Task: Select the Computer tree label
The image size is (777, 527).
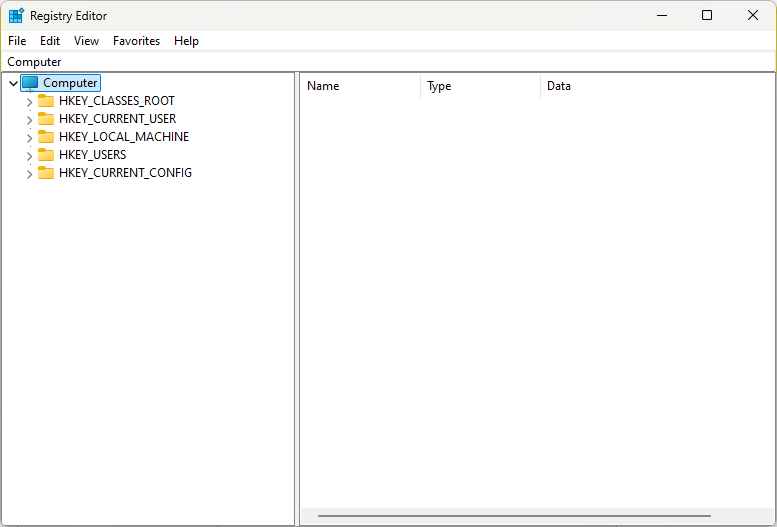Action: click(70, 83)
